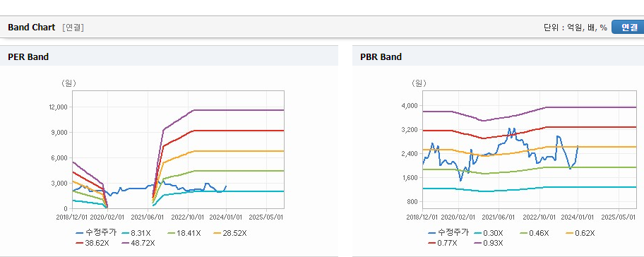Toggle the 28.52X legend entry
This screenshot has height=257, width=644.
[x=230, y=233]
